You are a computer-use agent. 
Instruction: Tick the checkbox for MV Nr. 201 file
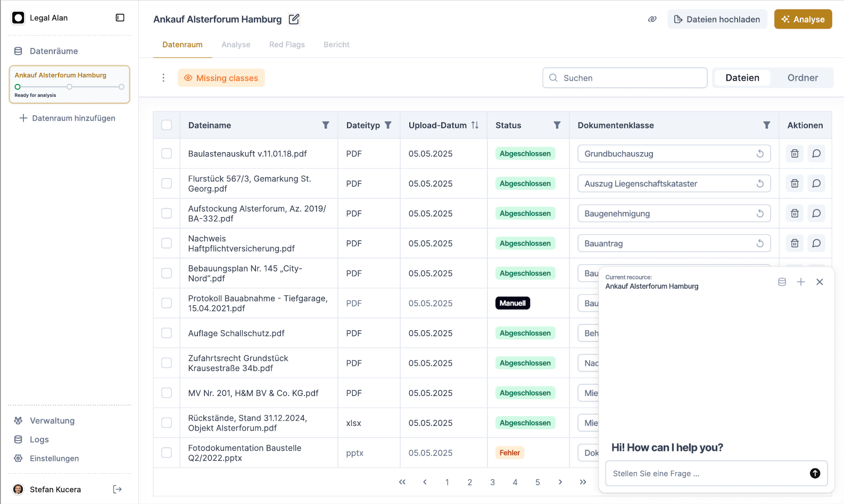(x=167, y=393)
